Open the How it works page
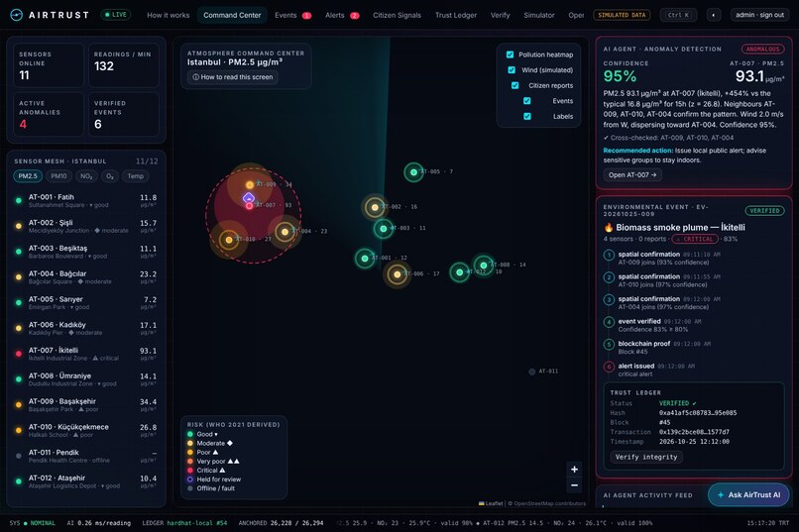Screen dimensions: 799x532 point(169,15)
